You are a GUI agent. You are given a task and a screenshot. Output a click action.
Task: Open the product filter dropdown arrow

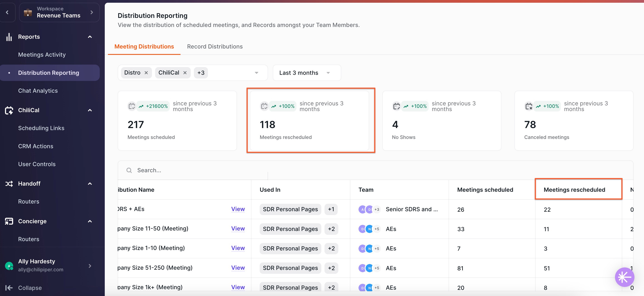pyautogui.click(x=256, y=73)
